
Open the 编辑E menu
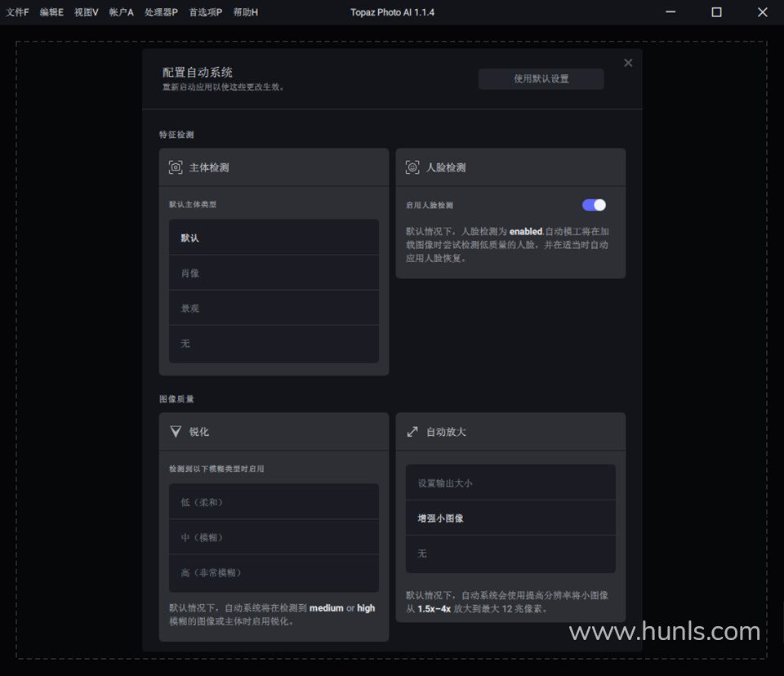[51, 12]
